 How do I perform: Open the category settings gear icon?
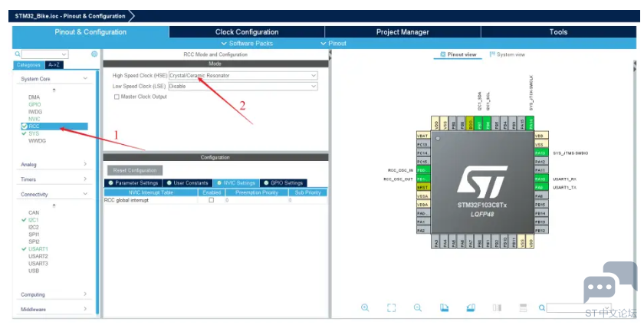click(x=94, y=54)
